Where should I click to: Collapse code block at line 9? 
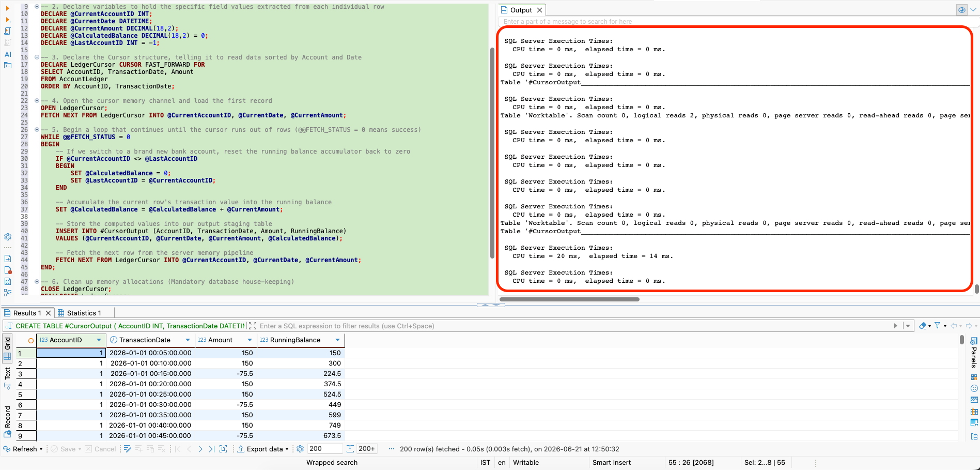37,7
